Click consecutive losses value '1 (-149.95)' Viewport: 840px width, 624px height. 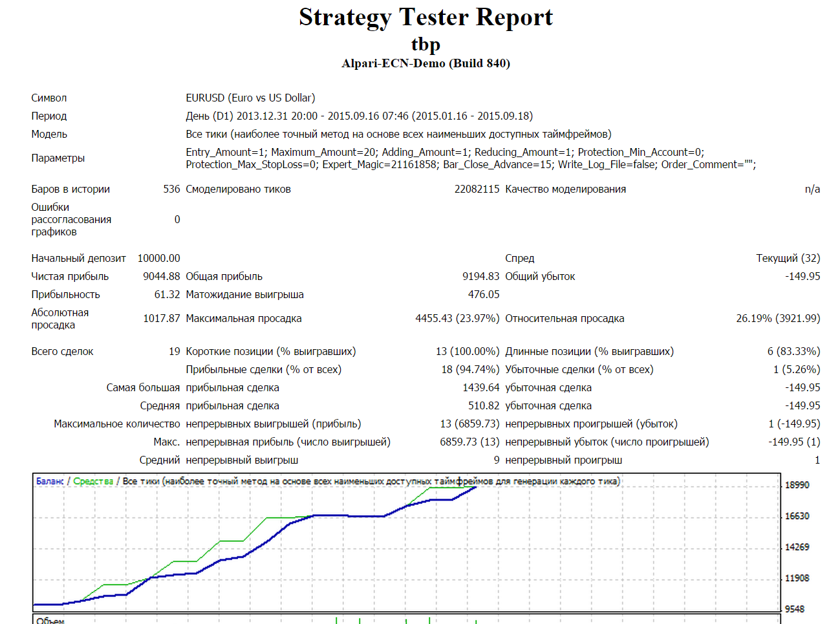tap(794, 424)
